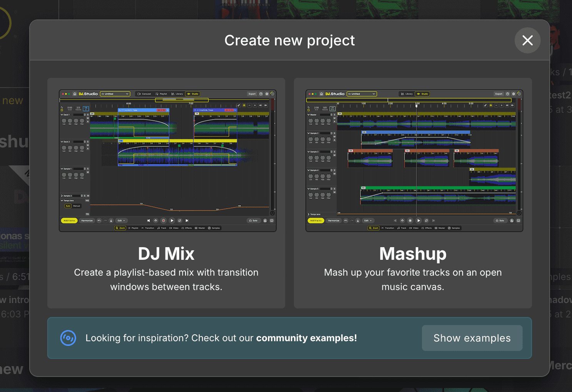
Task: Collapse the Deck 1 chevron in DJ Mix preview
Action: pyautogui.click(x=62, y=115)
